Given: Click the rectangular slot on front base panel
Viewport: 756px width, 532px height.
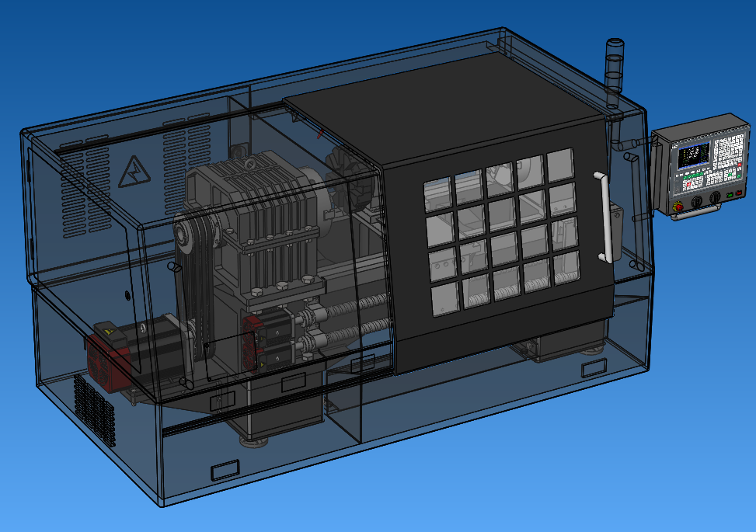Looking at the screenshot, I should coord(225,469).
